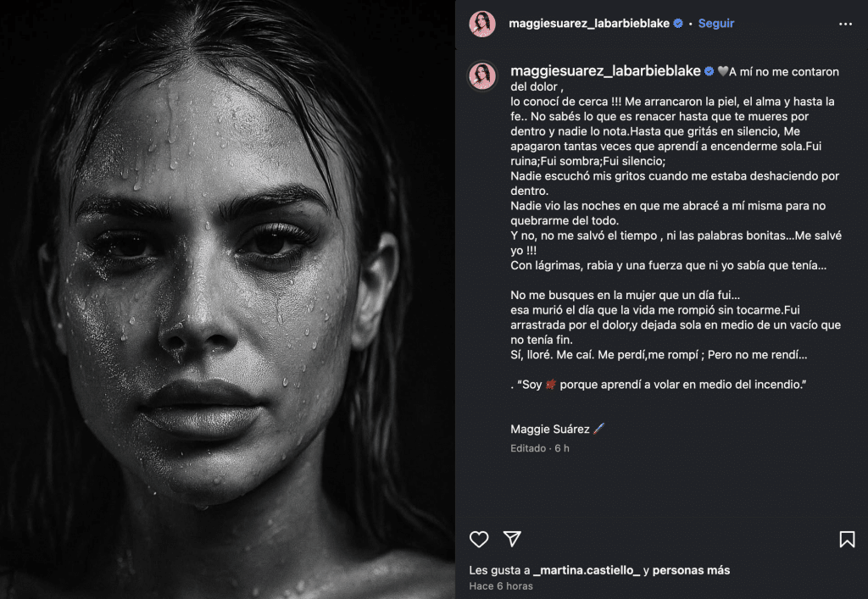Click verified badge next to header username
Viewport: 868px width, 599px height.
(678, 23)
